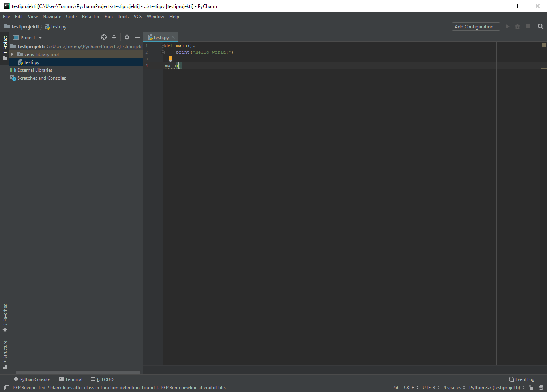Click the Search Everywhere magnifier icon
The image size is (547, 392).
[x=541, y=26]
